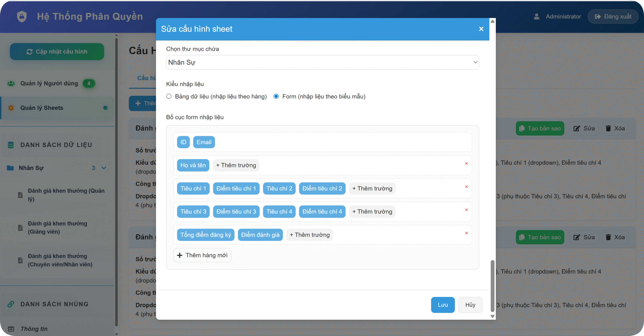Collapse the Nhân Sự folder chevron
Image resolution: width=644 pixels, height=336 pixels.
(x=104, y=168)
